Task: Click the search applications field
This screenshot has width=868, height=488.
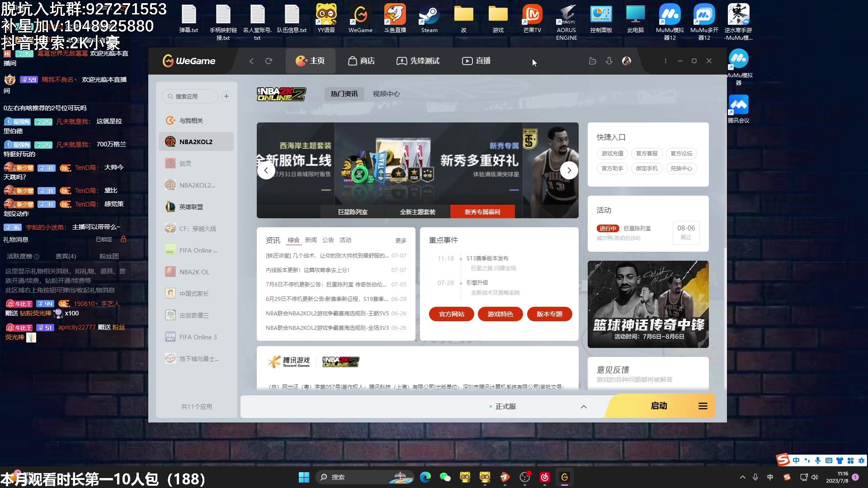Action: (190, 96)
